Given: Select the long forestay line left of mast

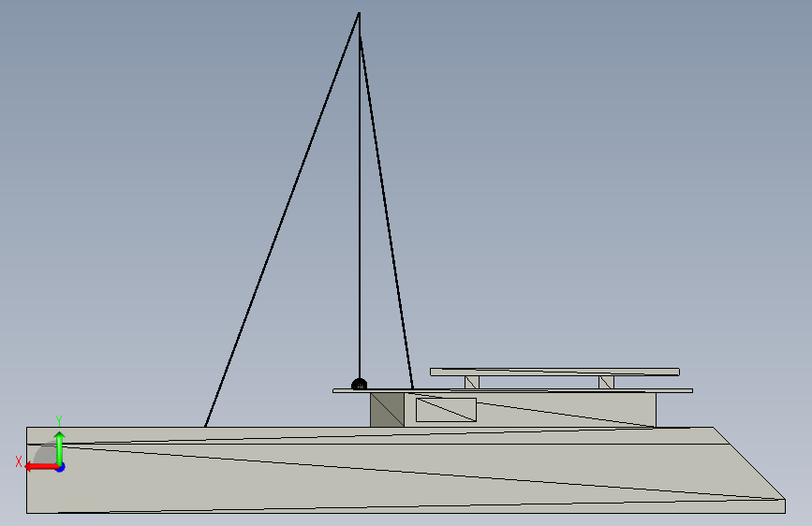Looking at the screenshot, I should pos(282,220).
